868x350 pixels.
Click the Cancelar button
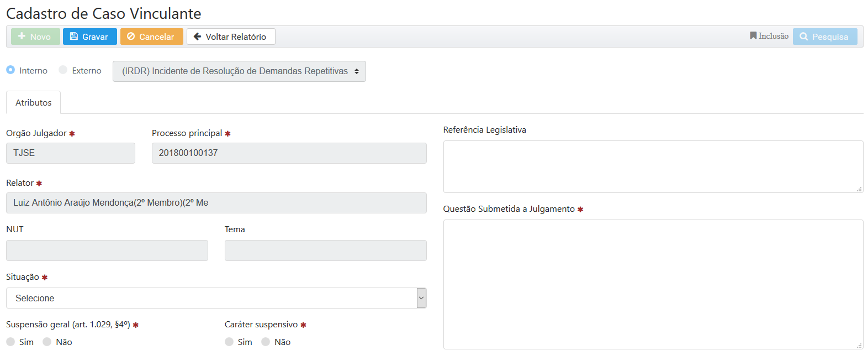151,36
